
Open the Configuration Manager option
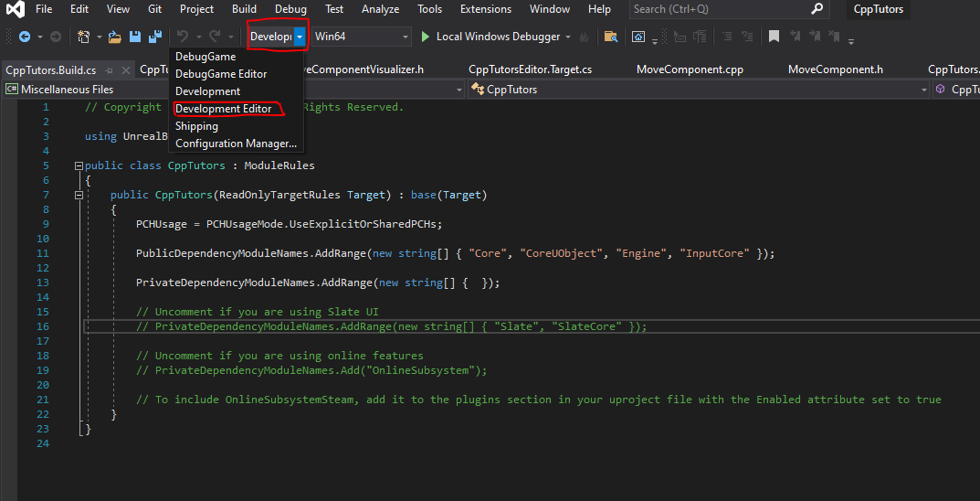236,144
